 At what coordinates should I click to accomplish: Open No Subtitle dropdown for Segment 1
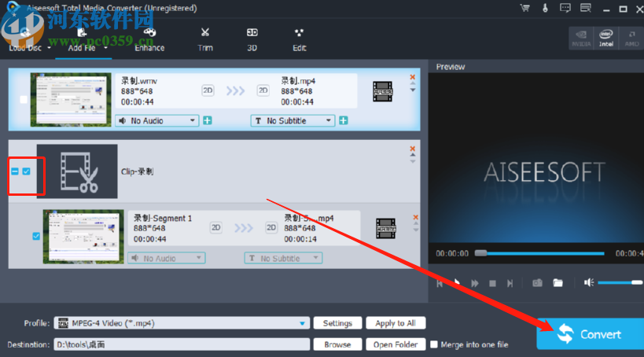click(x=283, y=258)
